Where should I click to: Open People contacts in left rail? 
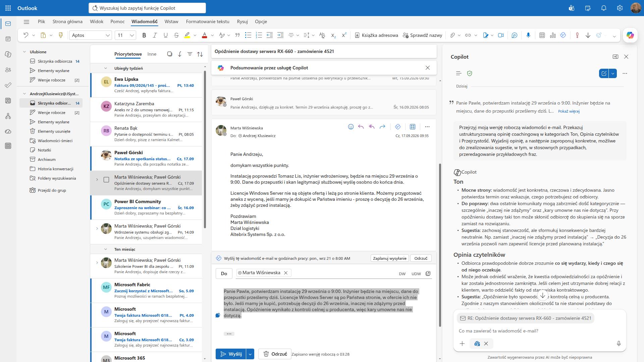pyautogui.click(x=8, y=70)
